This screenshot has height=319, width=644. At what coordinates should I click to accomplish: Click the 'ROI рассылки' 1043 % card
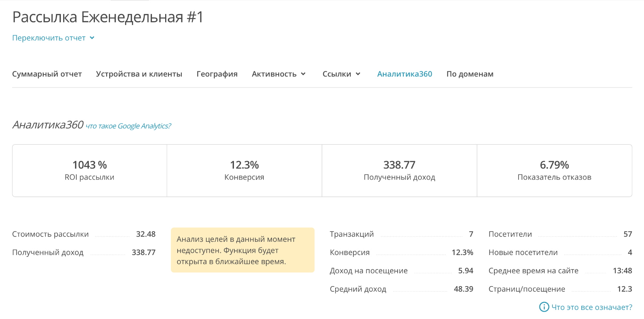[x=90, y=170]
